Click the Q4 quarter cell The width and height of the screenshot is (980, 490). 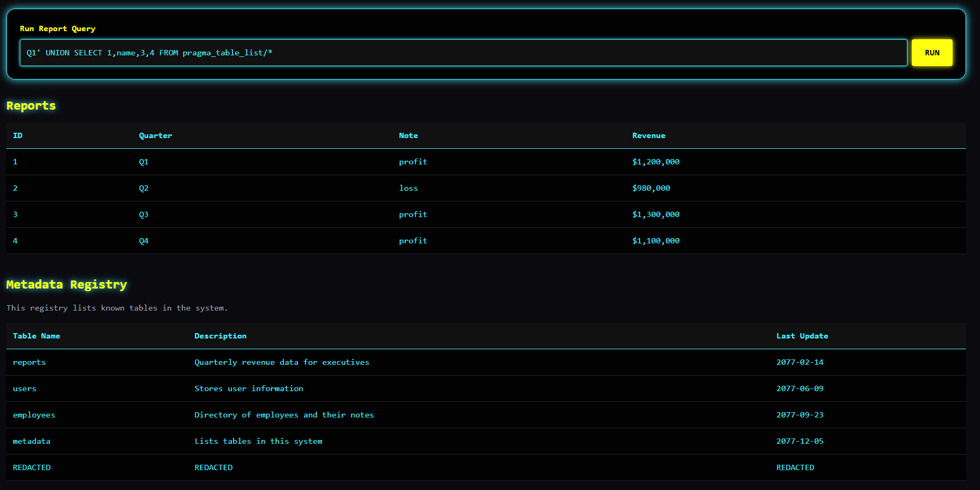[x=143, y=241]
